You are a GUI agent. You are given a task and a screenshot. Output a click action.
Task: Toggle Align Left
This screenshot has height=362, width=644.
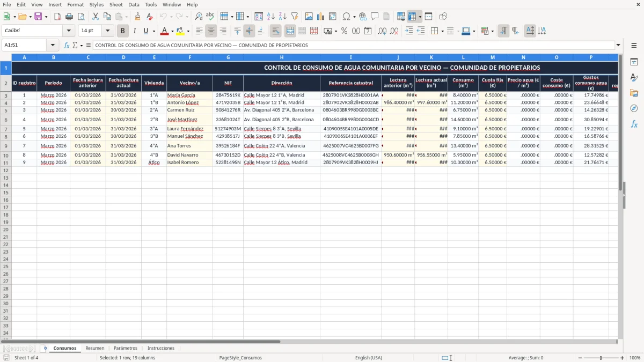pyautogui.click(x=200, y=31)
